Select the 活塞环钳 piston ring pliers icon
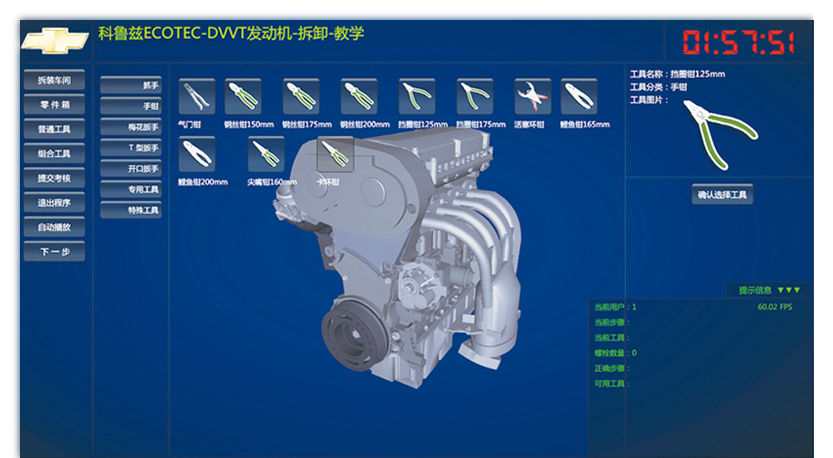The width and height of the screenshot is (833, 458). click(533, 97)
